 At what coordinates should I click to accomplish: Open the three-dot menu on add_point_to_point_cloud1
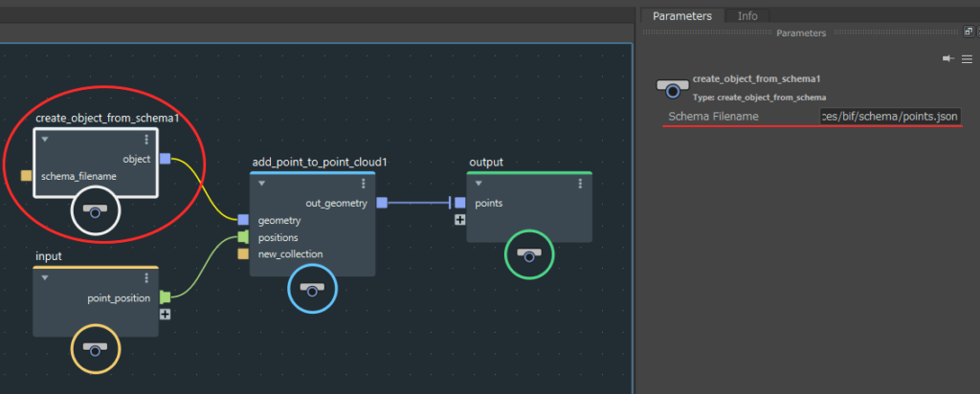[x=364, y=184]
